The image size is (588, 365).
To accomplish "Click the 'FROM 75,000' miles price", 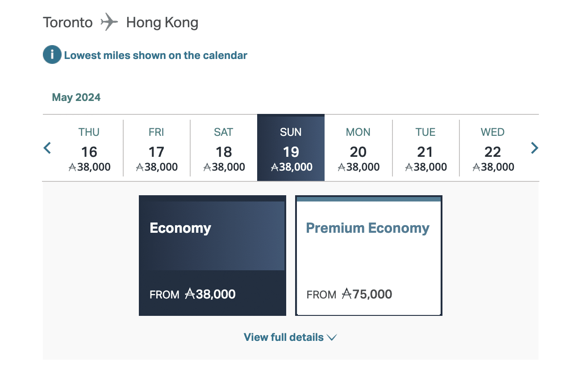I will [349, 294].
